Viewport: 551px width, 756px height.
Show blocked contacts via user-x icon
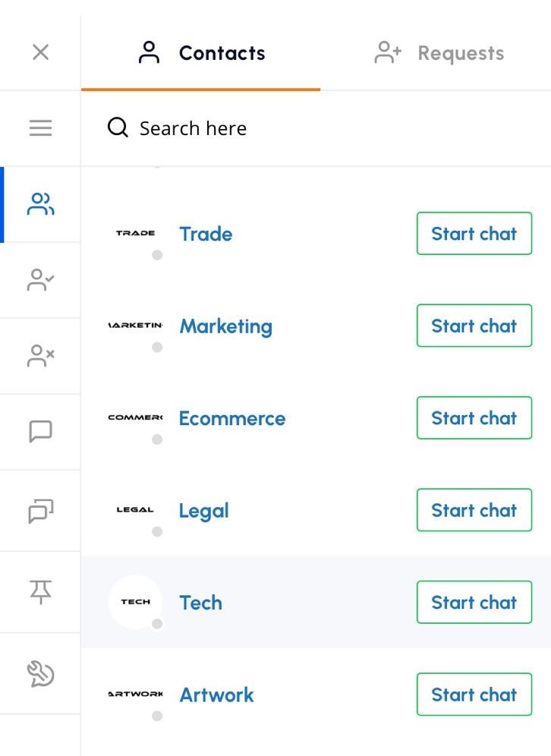click(x=40, y=355)
